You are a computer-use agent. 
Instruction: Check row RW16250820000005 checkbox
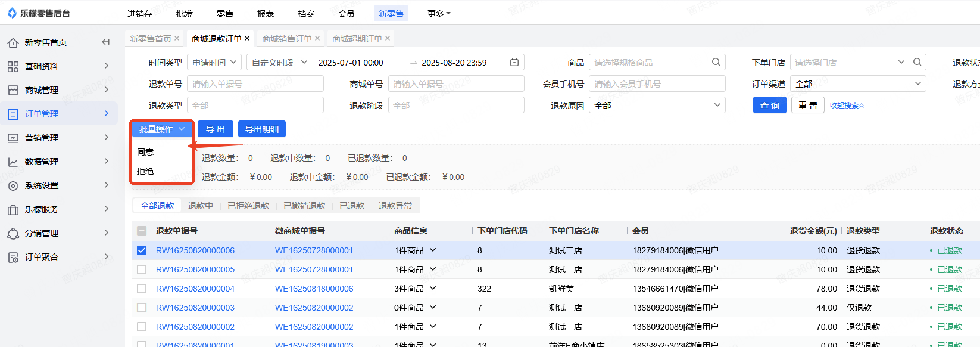point(142,269)
